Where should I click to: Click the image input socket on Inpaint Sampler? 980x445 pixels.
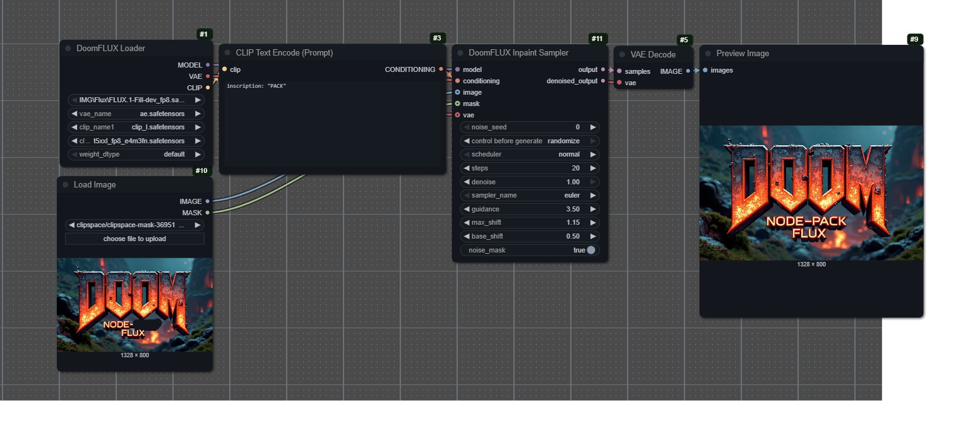point(457,92)
